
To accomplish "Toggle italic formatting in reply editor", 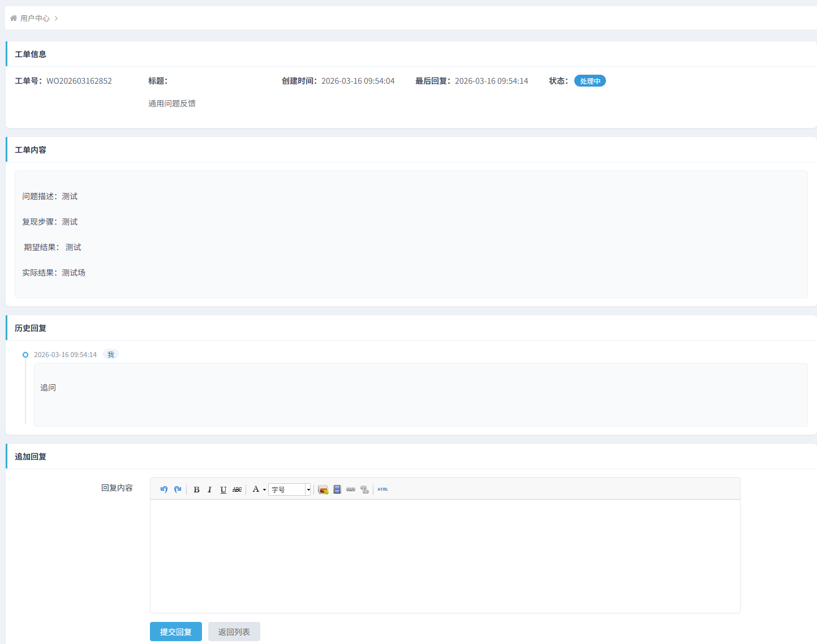I will pos(209,490).
